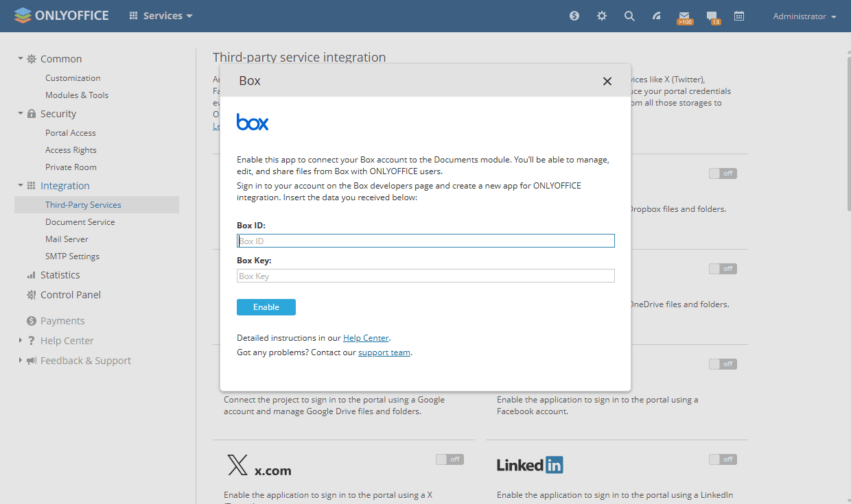Collapse the Integration section arrow
This screenshot has height=504, width=851.
(21, 186)
